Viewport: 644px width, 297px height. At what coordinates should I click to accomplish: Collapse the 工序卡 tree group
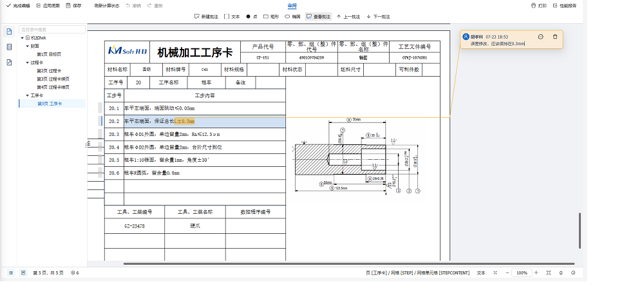tap(28, 95)
